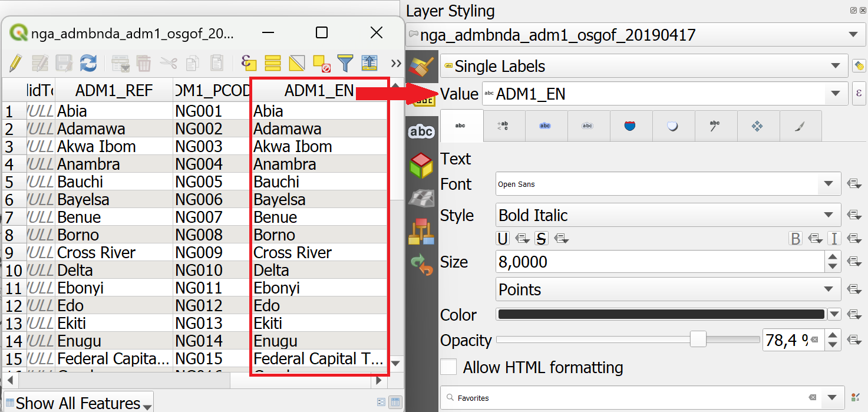The height and width of the screenshot is (412, 868).
Task: Switch to the label Formatting tab
Action: click(503, 126)
